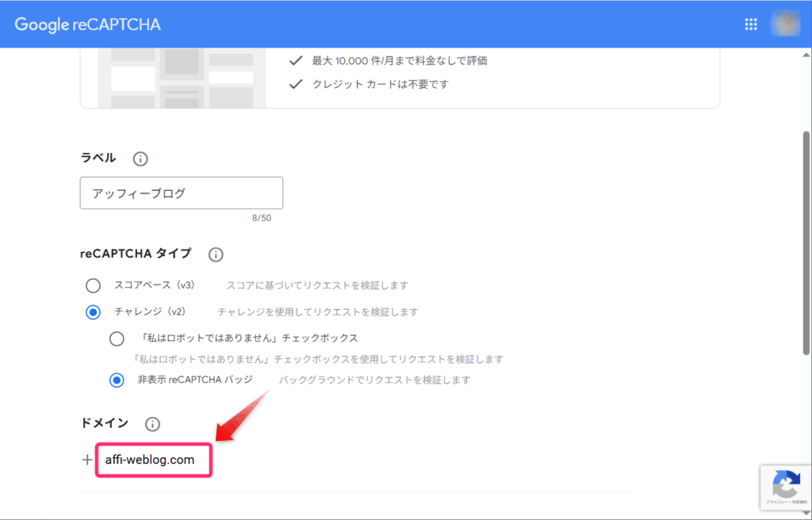Show info tooltip next to ラベル
Viewport: 812px width, 520px height.
pos(140,159)
